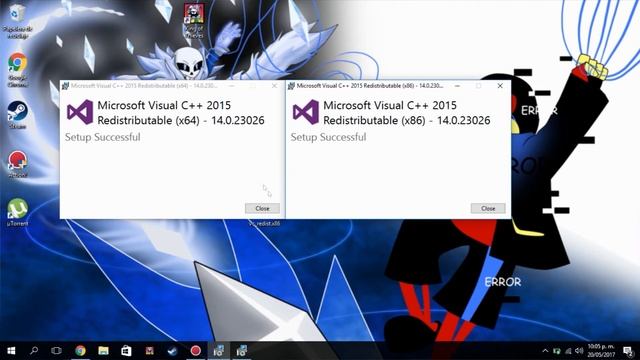
Task: Click "Redistributable (x64) - 14.0.23026" heading
Action: pyautogui.click(x=181, y=120)
